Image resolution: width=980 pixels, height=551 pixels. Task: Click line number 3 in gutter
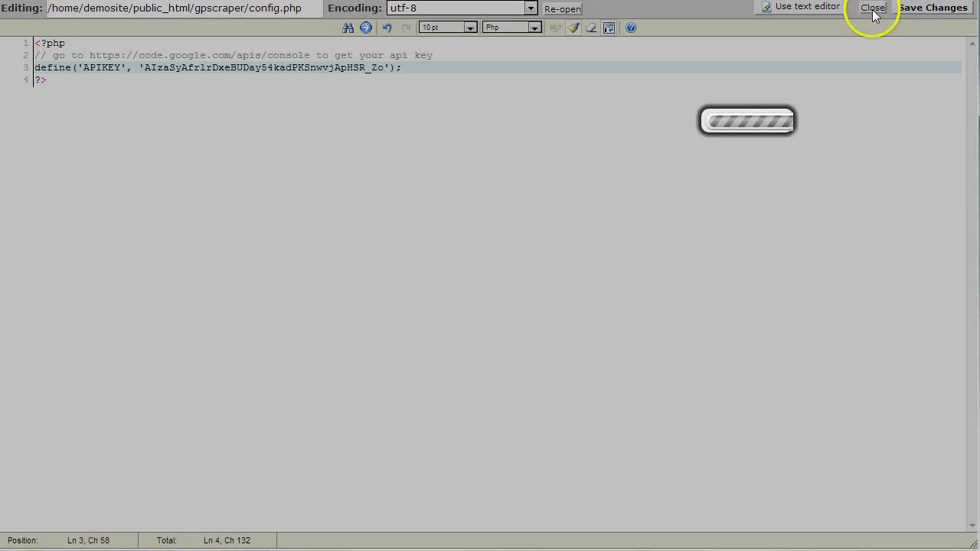tap(26, 67)
